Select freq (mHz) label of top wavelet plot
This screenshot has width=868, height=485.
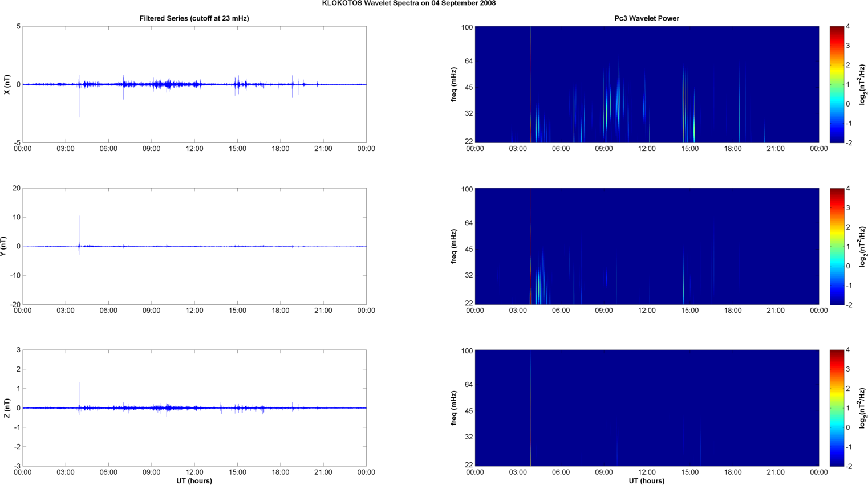pyautogui.click(x=454, y=84)
